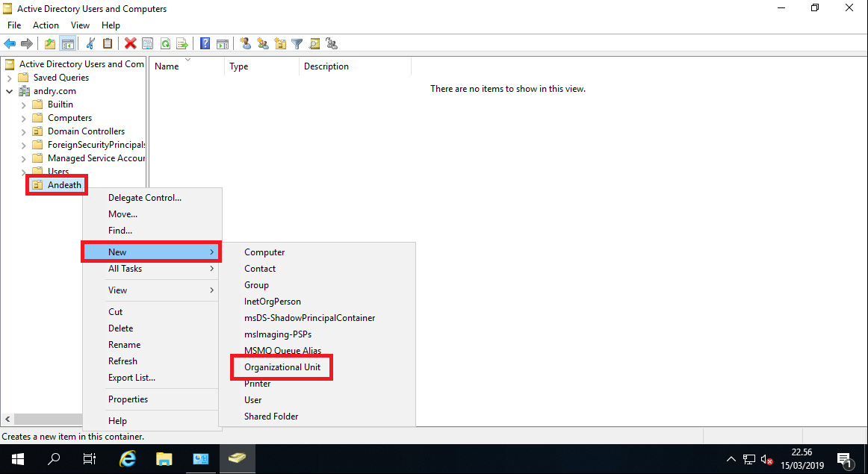This screenshot has width=868, height=474.
Task: Open the Help menu in the menu bar
Action: point(111,25)
